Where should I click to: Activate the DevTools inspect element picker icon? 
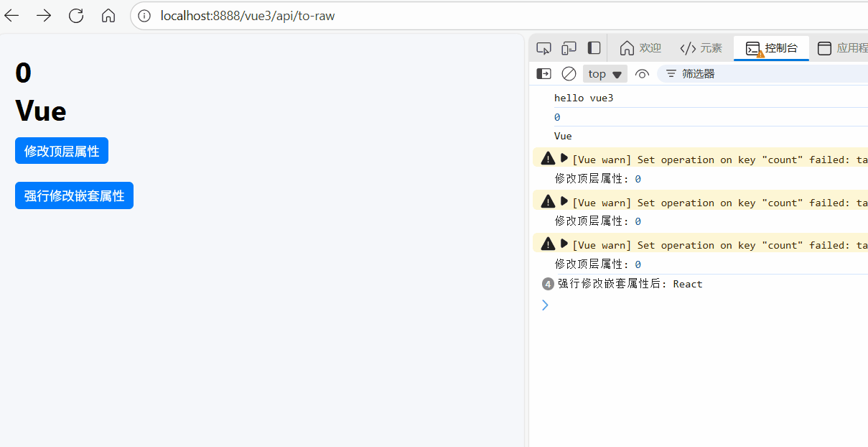pyautogui.click(x=543, y=48)
